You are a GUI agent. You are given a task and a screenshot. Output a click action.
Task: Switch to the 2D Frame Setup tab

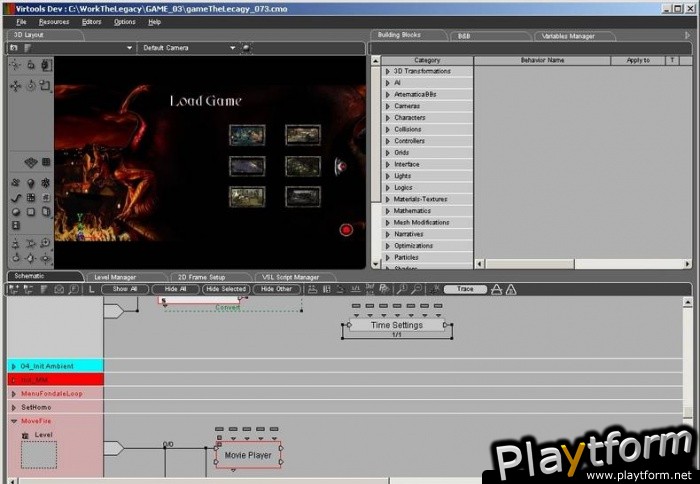point(201,277)
